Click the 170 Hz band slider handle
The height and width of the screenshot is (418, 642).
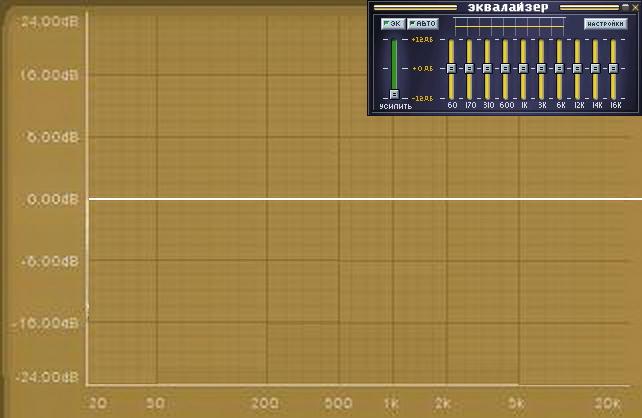(x=469, y=68)
